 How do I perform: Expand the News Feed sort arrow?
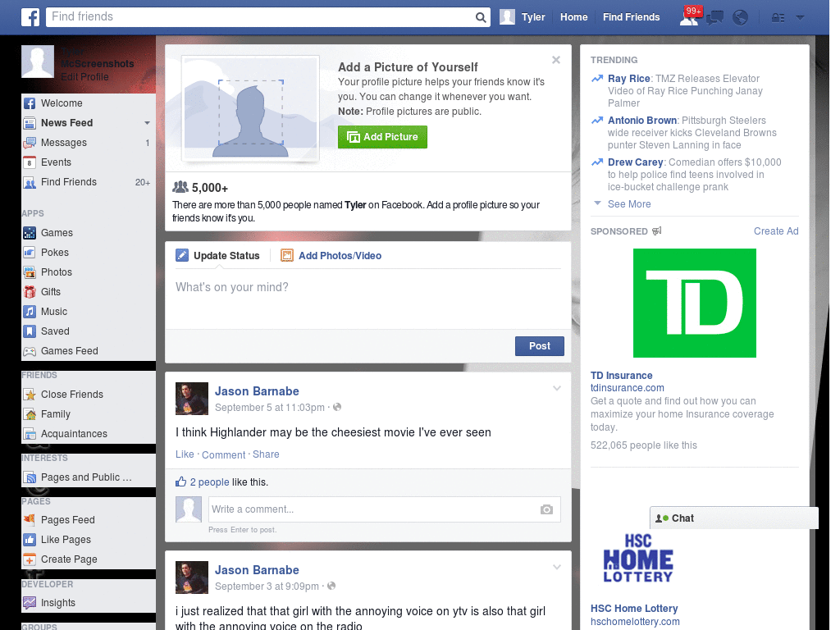coord(147,123)
